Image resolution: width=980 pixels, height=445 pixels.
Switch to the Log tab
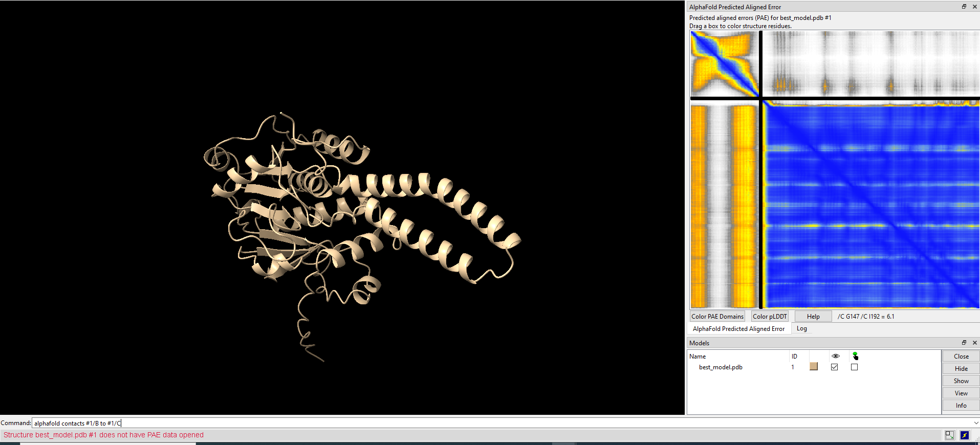click(x=802, y=328)
